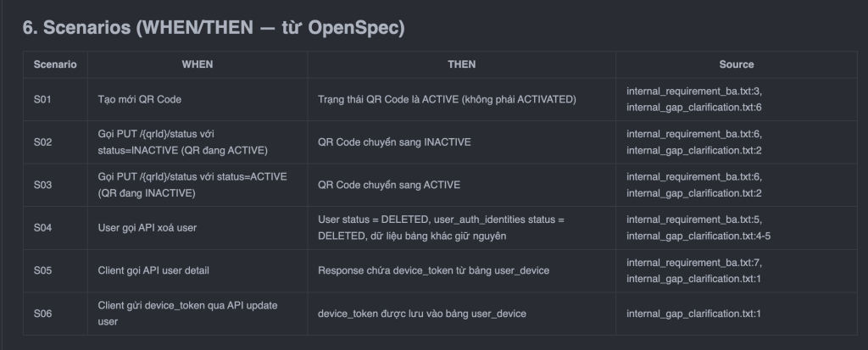Click "Trạng thái QR Code là ACTIVE" cell
The image size is (868, 350).
pyautogui.click(x=447, y=99)
